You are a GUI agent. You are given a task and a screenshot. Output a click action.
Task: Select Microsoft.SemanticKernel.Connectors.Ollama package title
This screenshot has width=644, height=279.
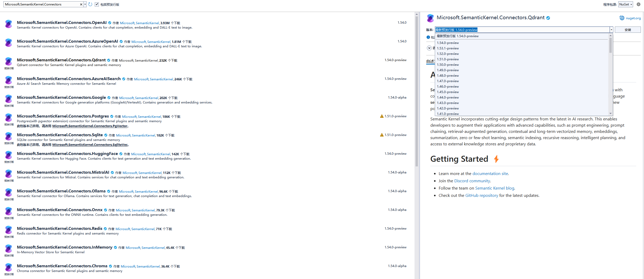pos(61,191)
